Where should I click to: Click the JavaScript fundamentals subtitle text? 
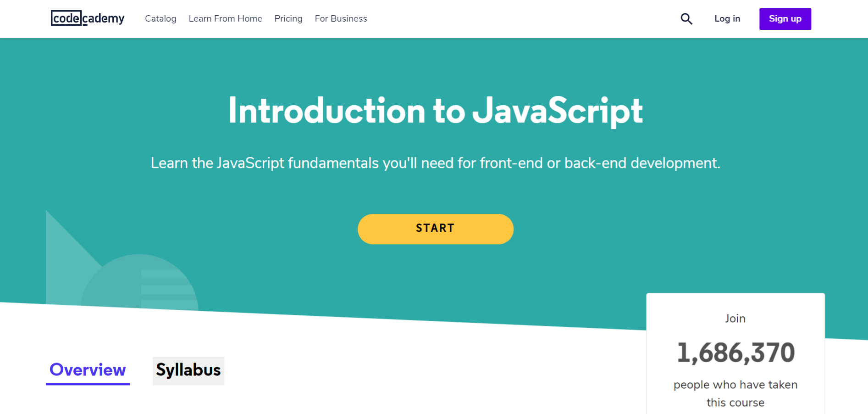tap(436, 163)
